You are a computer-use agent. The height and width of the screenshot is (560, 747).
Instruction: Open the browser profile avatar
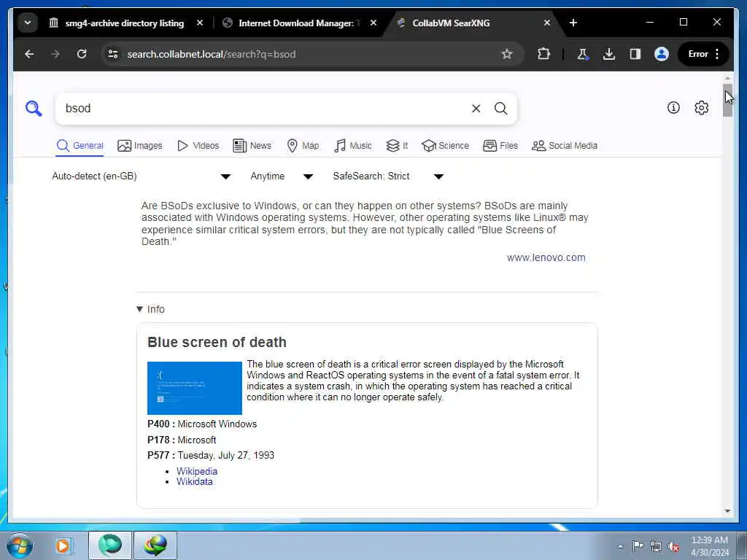[x=661, y=54]
